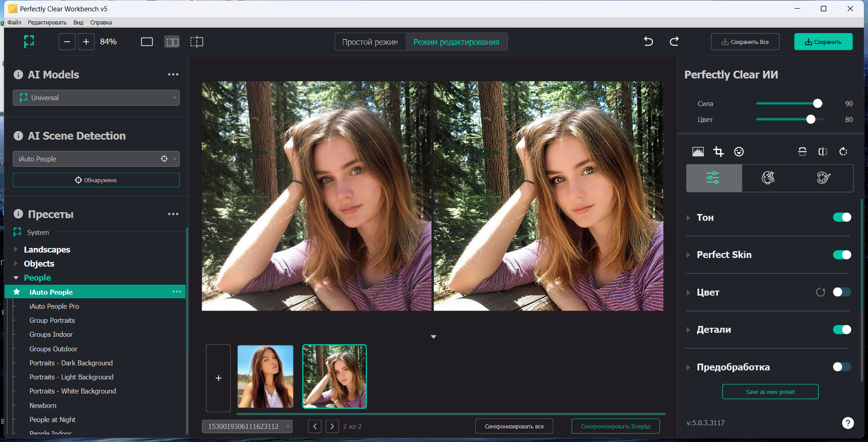
Task: Open the AI Models Universal dropdown
Action: (96, 98)
